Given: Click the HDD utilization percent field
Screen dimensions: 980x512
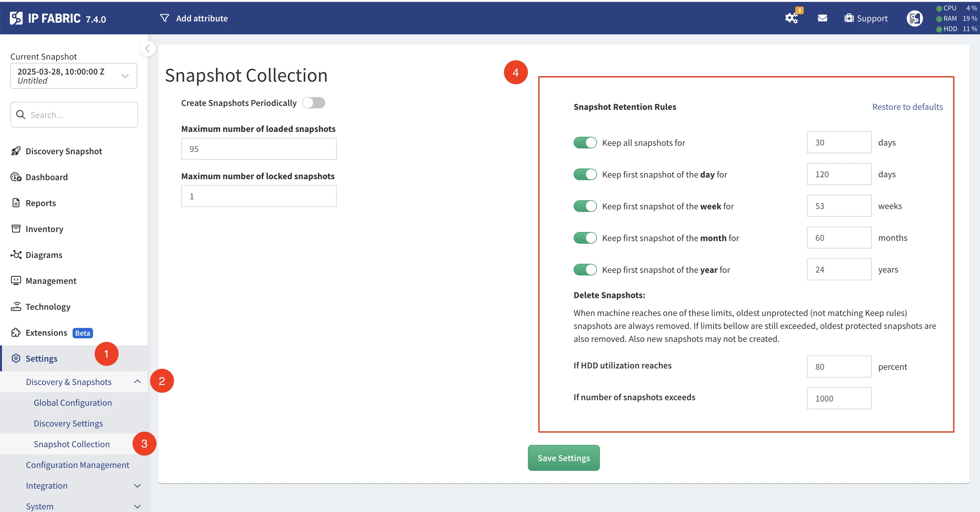Looking at the screenshot, I should (x=839, y=367).
